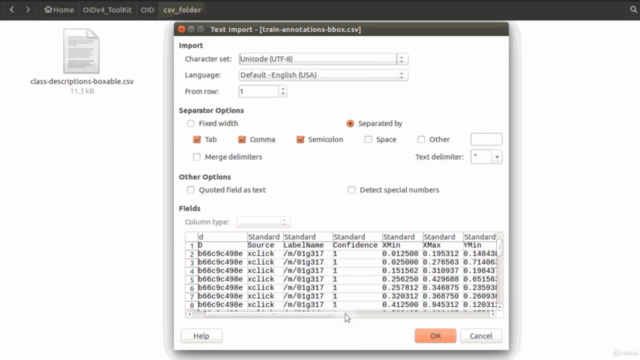The image size is (640, 360).
Task: Select the csv_folder breadcrumb
Action: tap(182, 10)
